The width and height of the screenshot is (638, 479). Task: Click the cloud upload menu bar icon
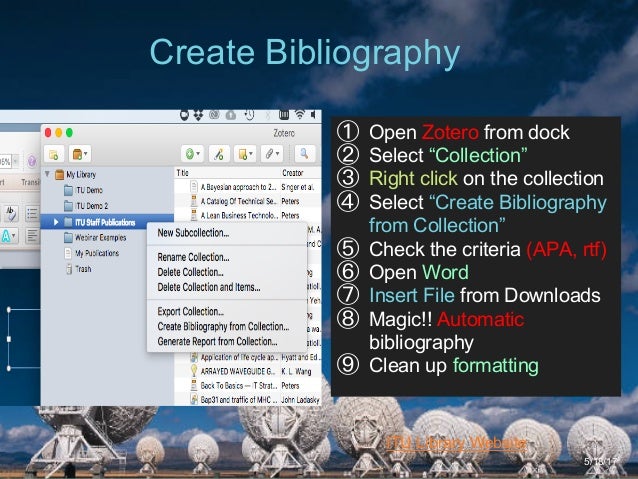231,115
